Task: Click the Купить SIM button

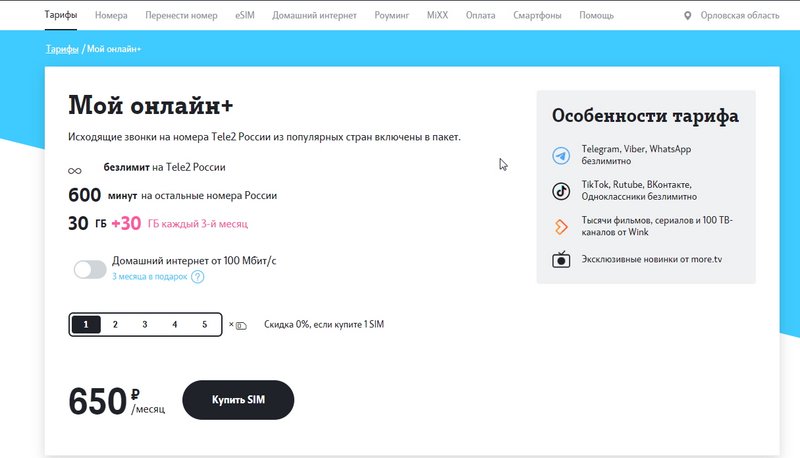Action: click(238, 400)
